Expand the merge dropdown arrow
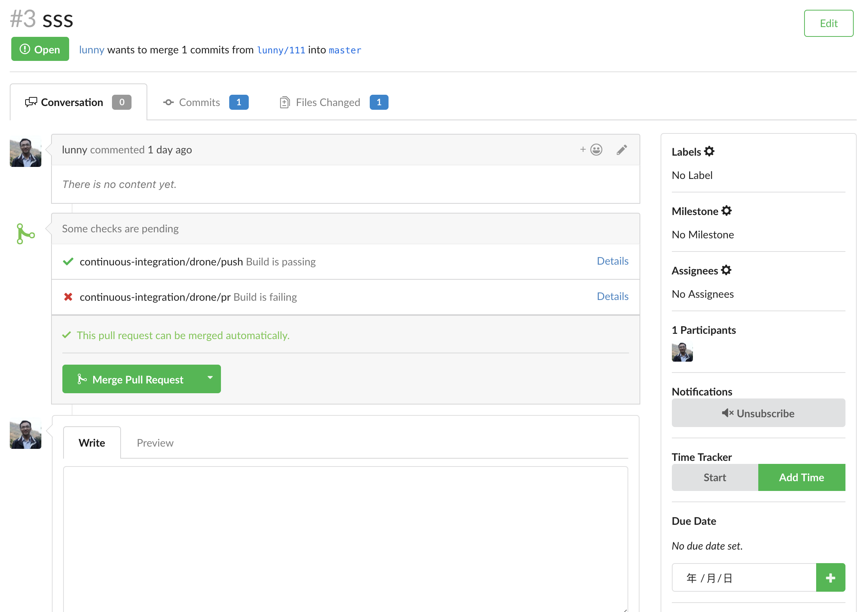 coord(210,379)
